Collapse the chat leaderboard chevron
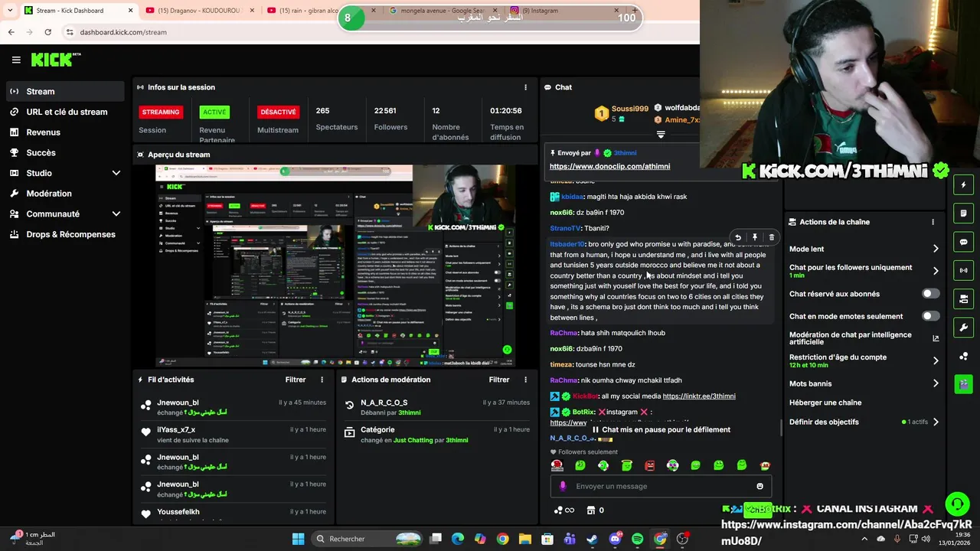The height and width of the screenshot is (551, 980). click(x=661, y=135)
